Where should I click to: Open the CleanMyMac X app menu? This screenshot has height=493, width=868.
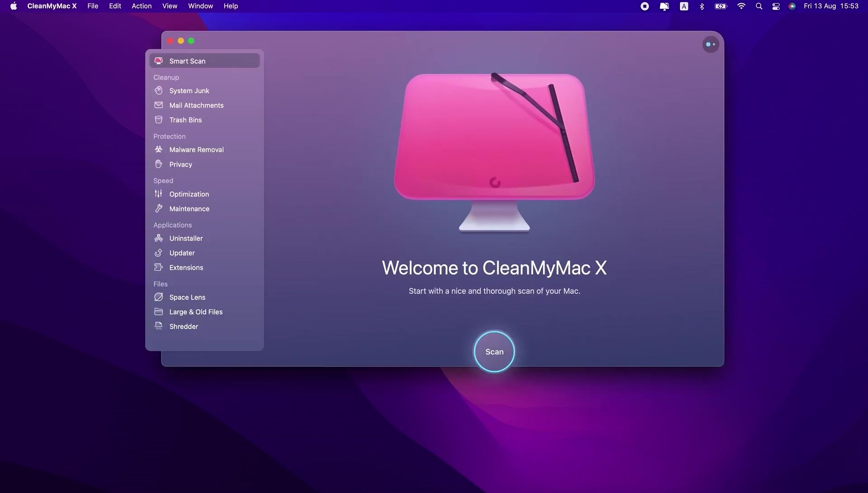(x=52, y=6)
